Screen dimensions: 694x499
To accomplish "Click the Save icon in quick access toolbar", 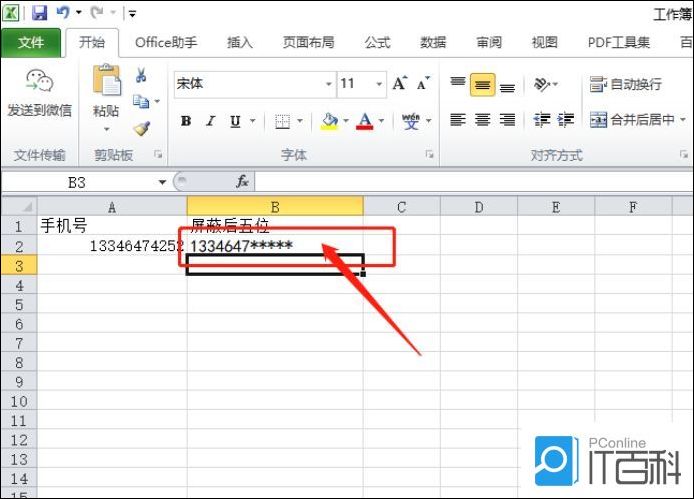I will [x=39, y=12].
